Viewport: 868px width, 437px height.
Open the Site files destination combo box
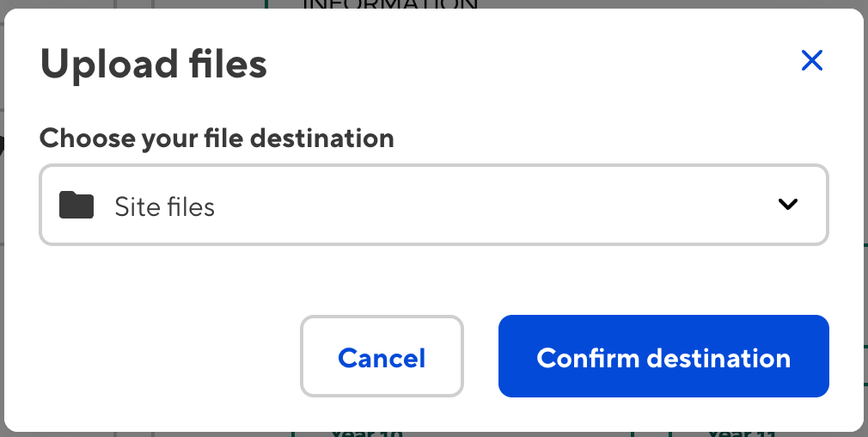pos(433,205)
